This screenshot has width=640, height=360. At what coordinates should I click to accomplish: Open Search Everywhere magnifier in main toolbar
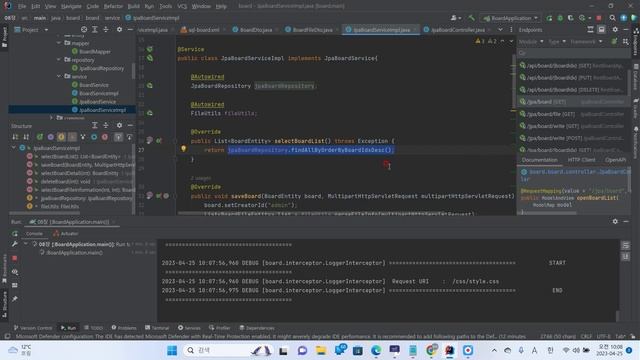(612, 18)
